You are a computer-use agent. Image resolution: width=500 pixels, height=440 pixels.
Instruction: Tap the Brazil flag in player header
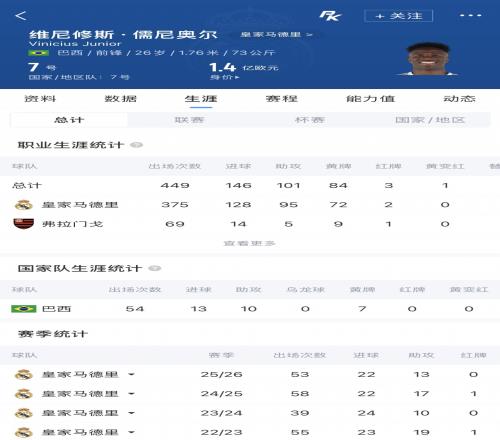pyautogui.click(x=38, y=53)
